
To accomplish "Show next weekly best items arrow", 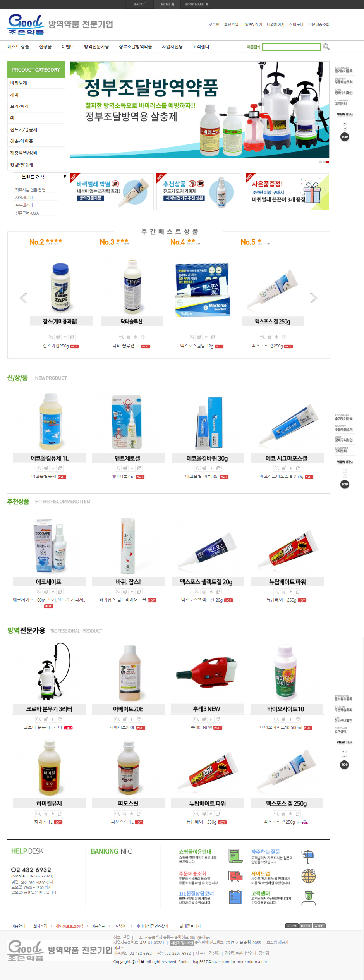I will [x=313, y=298].
